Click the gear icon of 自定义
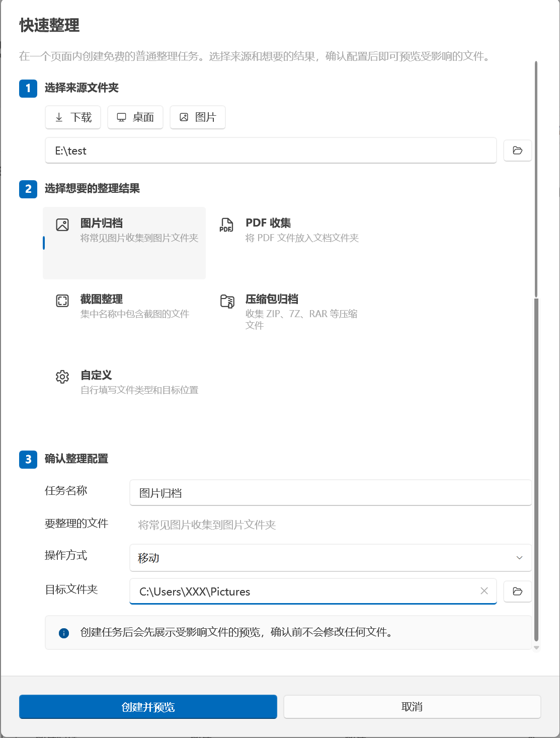The height and width of the screenshot is (738, 560). coord(62,377)
